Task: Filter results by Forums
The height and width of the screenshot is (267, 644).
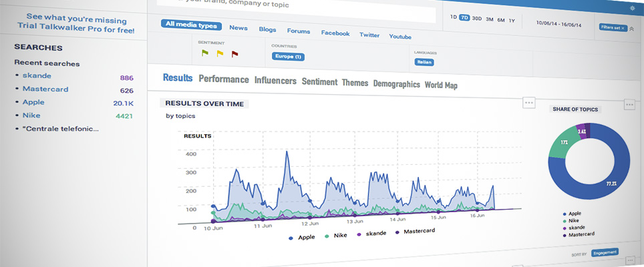Action: [x=298, y=31]
